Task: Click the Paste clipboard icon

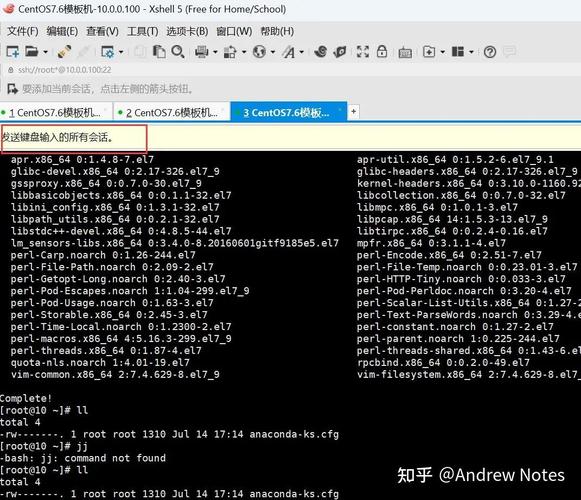Action: pos(159,52)
